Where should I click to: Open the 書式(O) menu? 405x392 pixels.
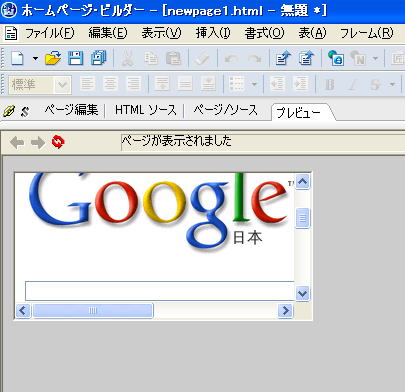tap(264, 33)
